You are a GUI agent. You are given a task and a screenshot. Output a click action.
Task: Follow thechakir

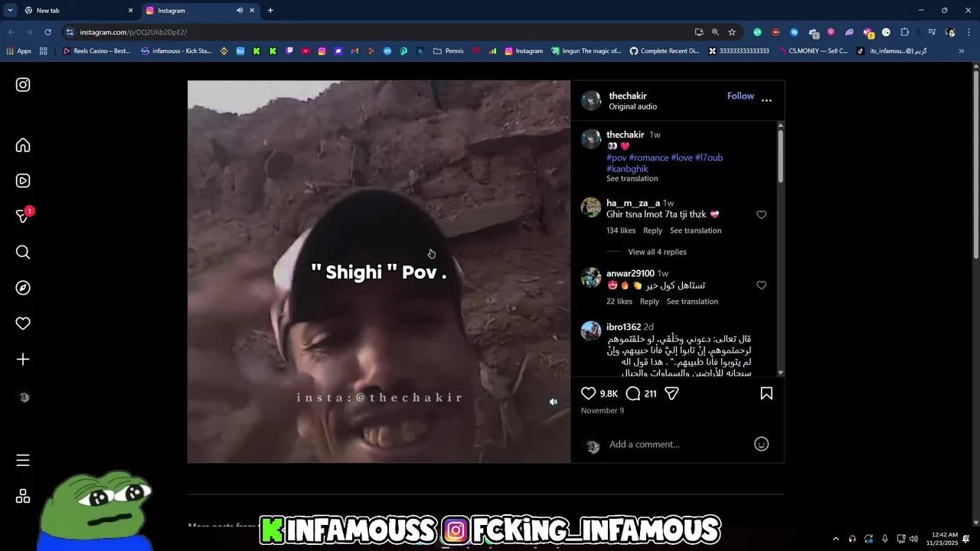[x=740, y=96]
